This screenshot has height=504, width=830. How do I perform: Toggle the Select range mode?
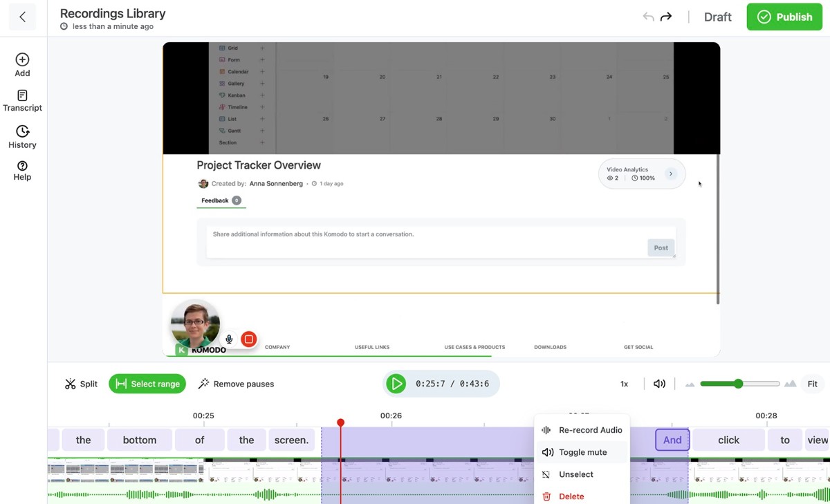point(147,384)
